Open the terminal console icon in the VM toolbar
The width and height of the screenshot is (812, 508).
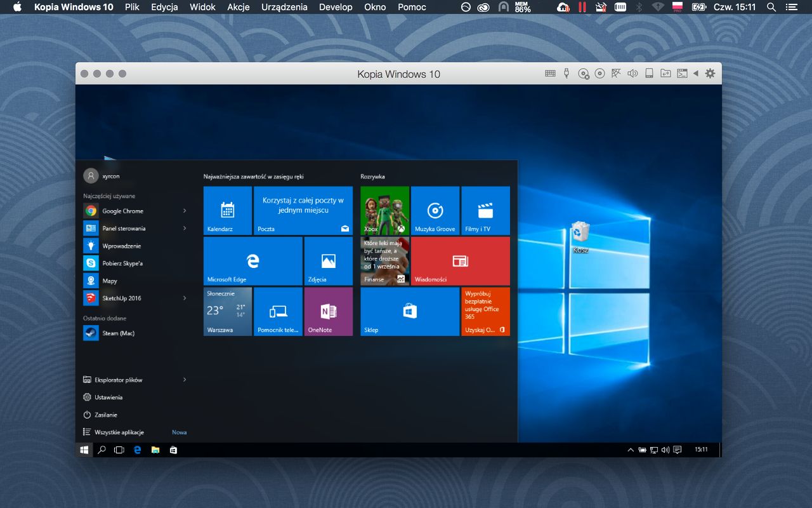click(682, 74)
